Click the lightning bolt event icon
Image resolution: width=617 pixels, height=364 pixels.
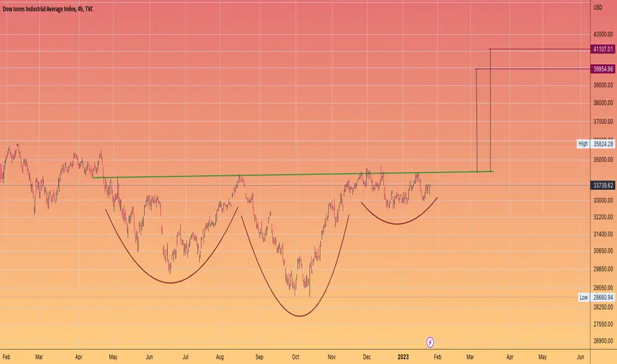[x=430, y=342]
